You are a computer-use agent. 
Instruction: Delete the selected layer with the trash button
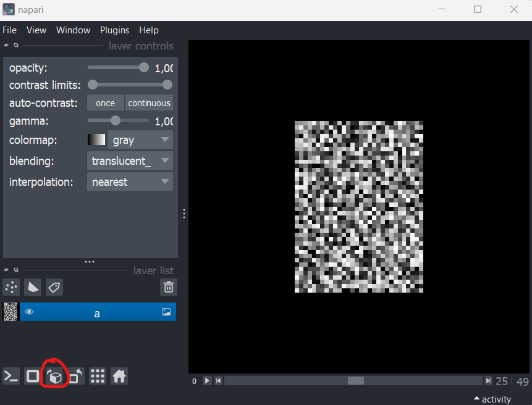click(x=168, y=287)
